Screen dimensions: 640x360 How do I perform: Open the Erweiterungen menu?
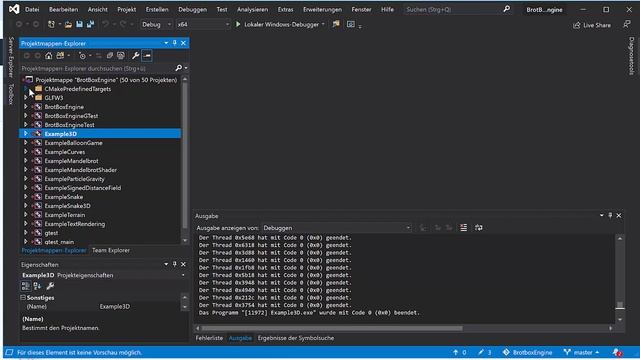point(322,9)
